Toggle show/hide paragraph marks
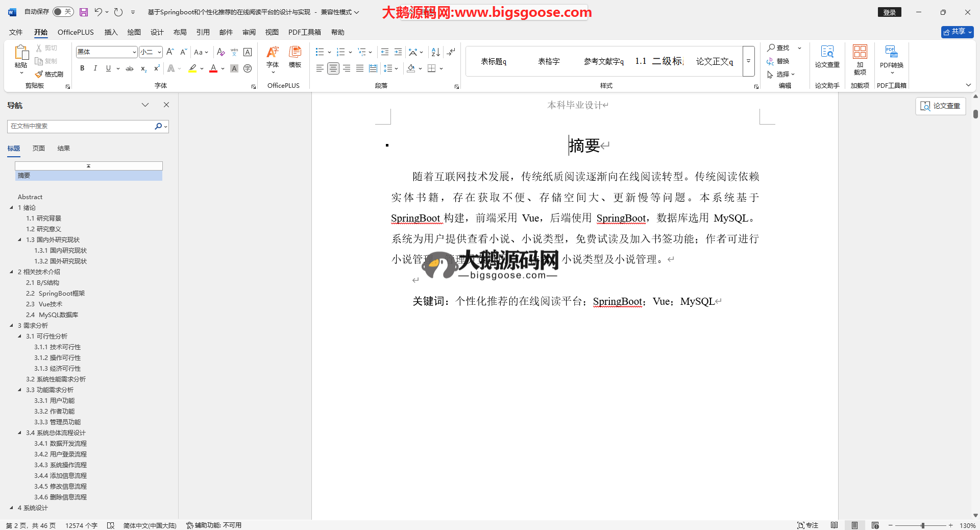 (x=451, y=52)
